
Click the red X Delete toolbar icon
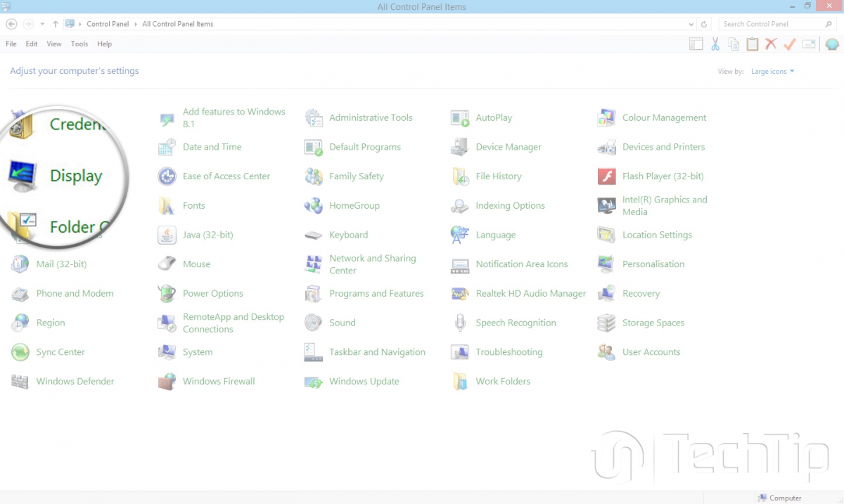pyautogui.click(x=771, y=44)
